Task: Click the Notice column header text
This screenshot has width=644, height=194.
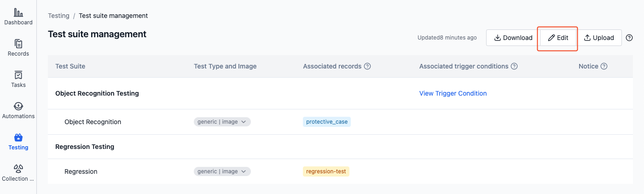Action: coord(588,66)
